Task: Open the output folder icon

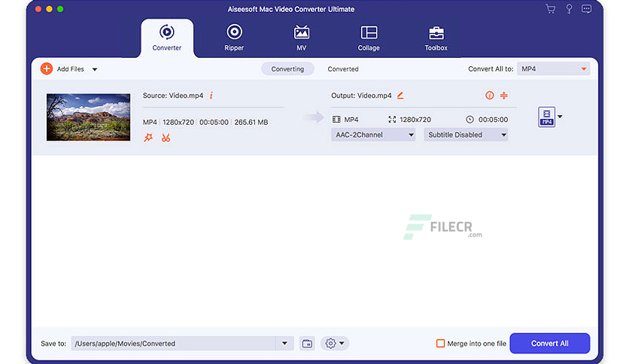Action: tap(307, 344)
